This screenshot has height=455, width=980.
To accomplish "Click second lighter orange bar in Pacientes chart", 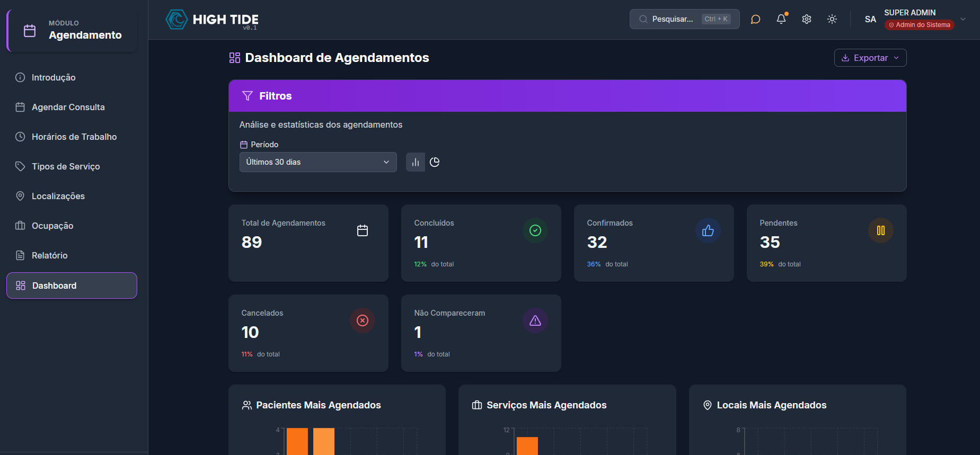I will [324, 441].
